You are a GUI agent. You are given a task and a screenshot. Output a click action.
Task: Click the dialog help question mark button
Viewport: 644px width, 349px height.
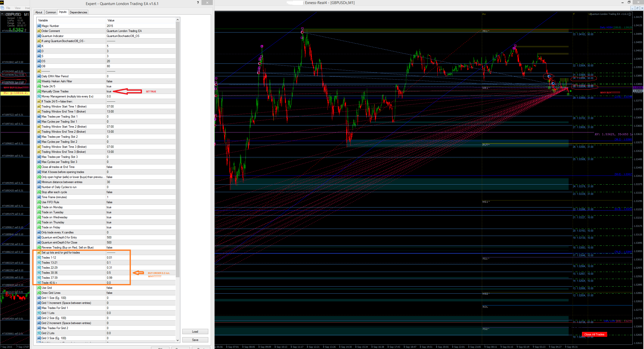(198, 3)
